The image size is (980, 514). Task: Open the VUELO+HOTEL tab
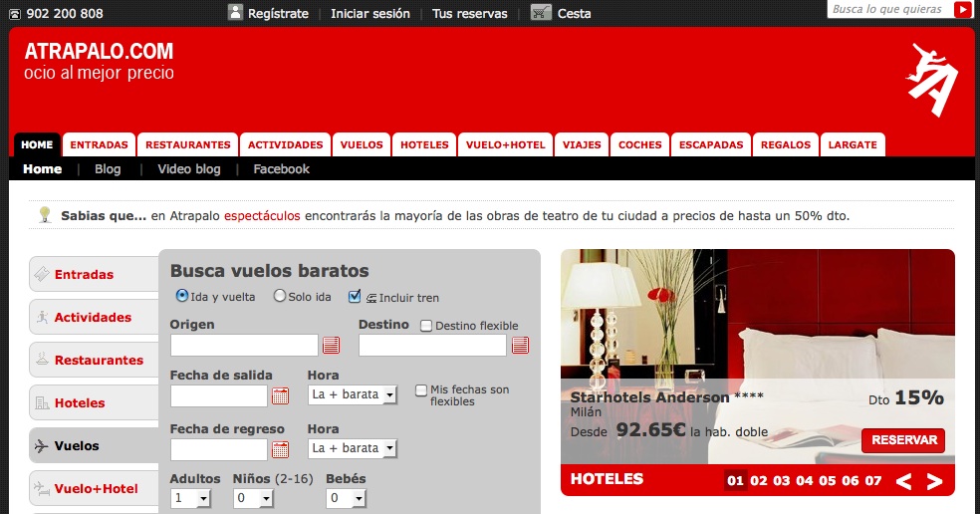[x=506, y=144]
